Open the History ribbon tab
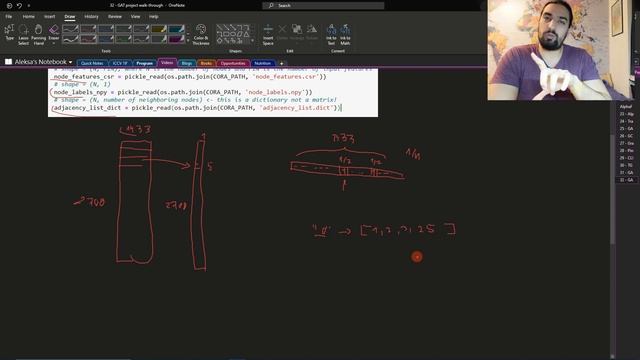Image resolution: width=640 pixels, height=360 pixels. (91, 17)
